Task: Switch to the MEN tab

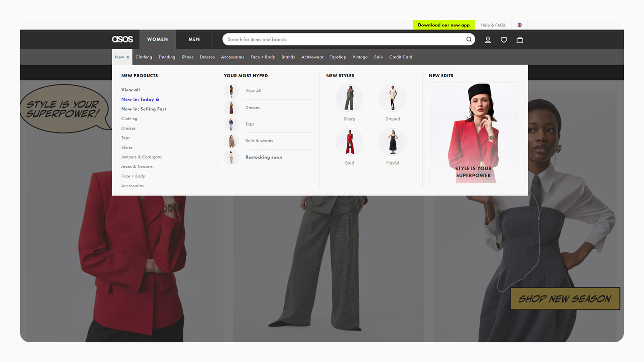Action: pos(194,39)
